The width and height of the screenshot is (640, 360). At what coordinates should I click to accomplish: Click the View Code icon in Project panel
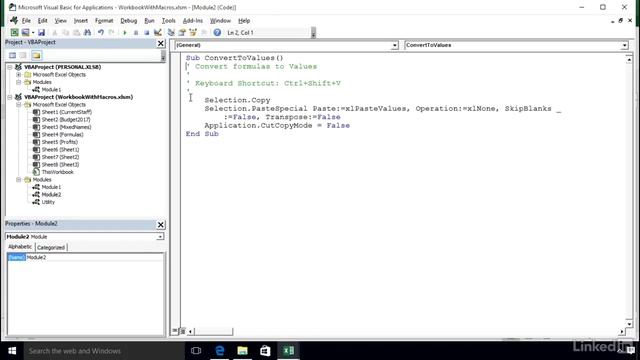point(13,55)
